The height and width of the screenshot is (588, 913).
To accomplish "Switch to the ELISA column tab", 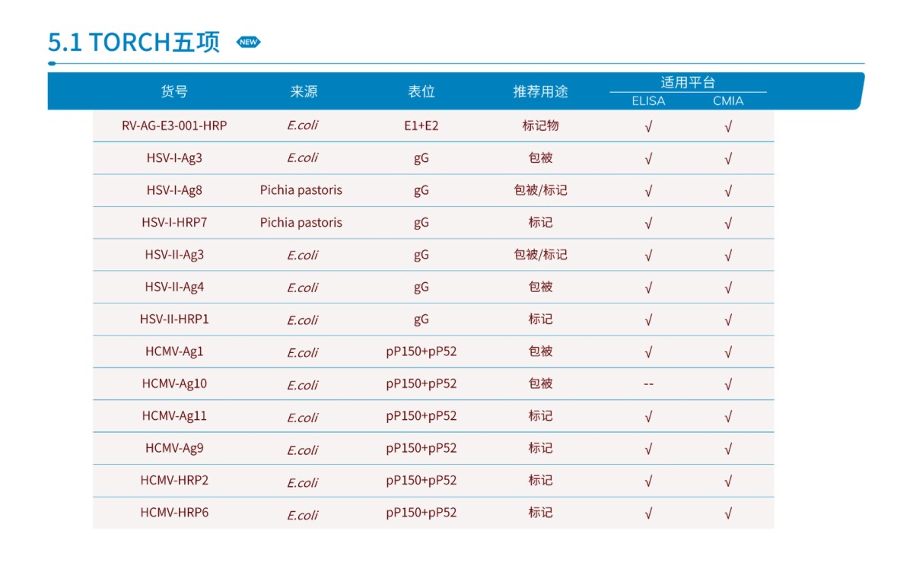I will point(648,100).
